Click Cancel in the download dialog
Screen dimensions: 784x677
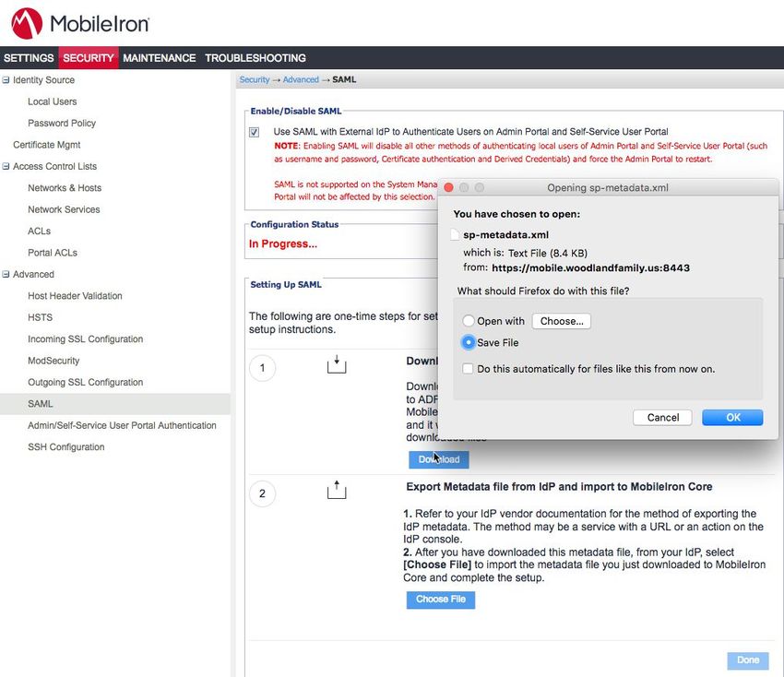[662, 418]
